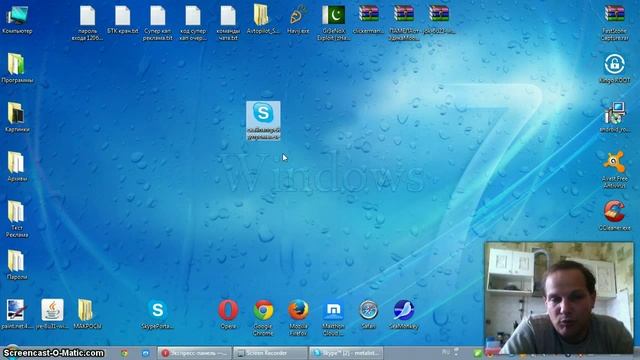
Task: Open the Архивы folder
Action: 17,167
